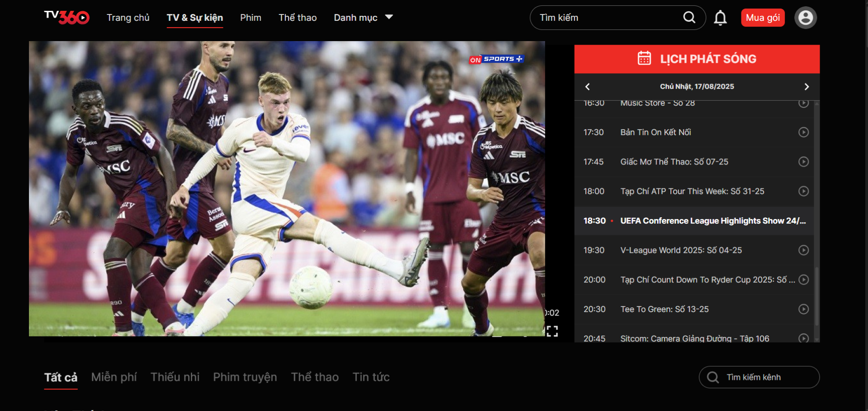Play icon for V-League World 2025
868x411 pixels.
[803, 250]
